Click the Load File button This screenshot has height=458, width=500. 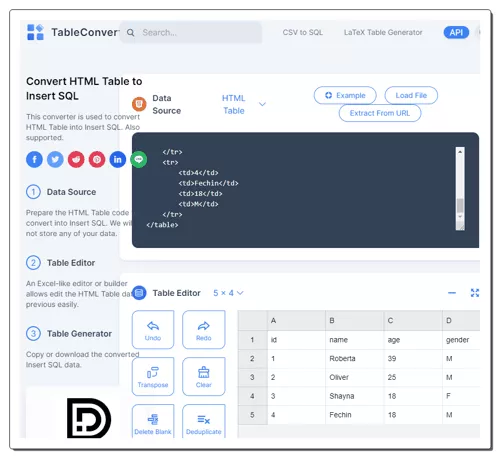point(411,95)
